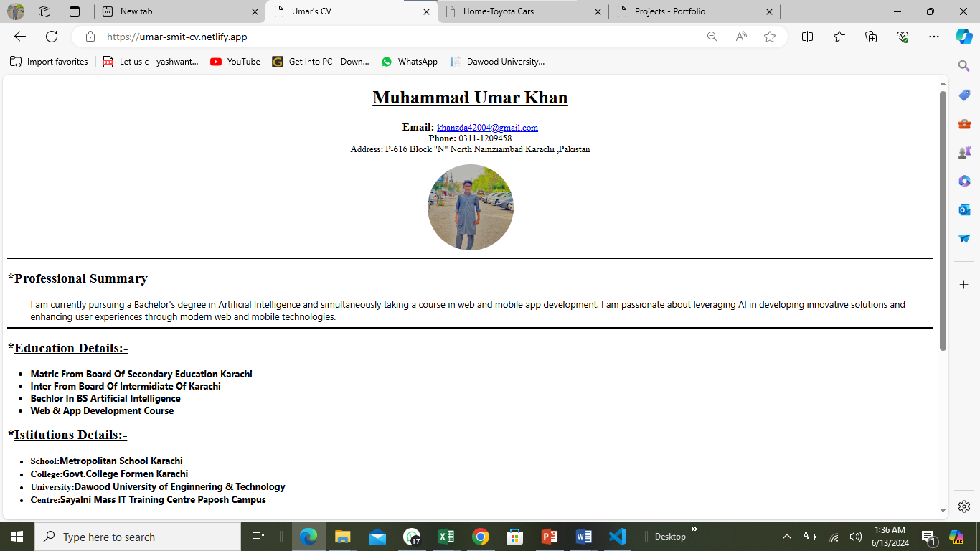
Task: Go back to previous page
Action: [x=20, y=37]
